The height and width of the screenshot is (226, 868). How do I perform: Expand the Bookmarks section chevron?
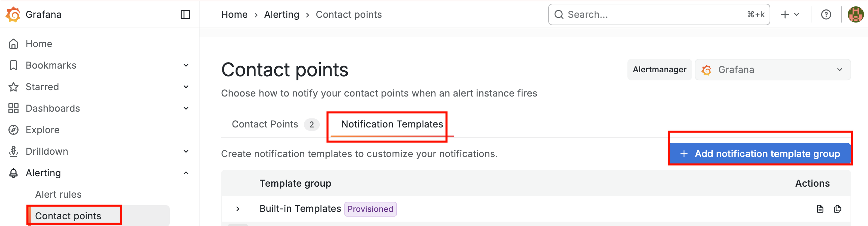(x=186, y=65)
